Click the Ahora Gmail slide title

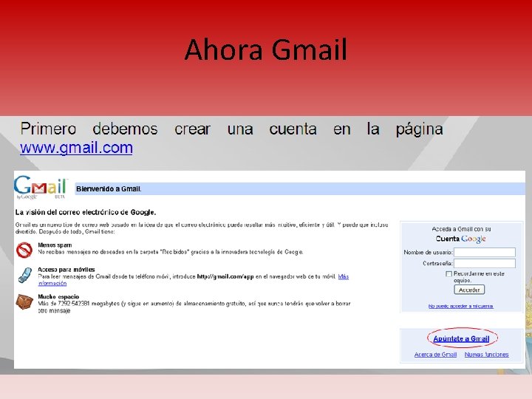(266, 50)
